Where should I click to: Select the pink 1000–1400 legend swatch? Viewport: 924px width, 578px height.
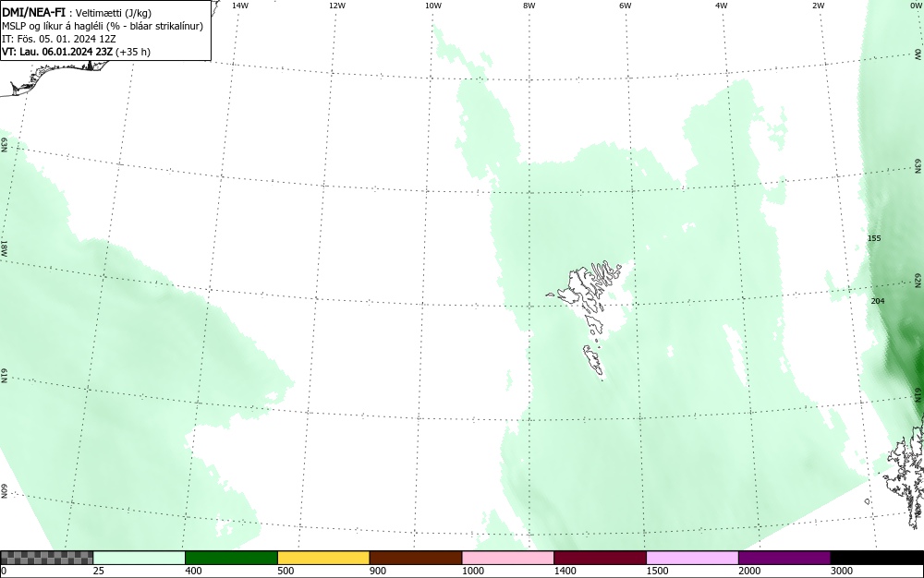click(508, 558)
